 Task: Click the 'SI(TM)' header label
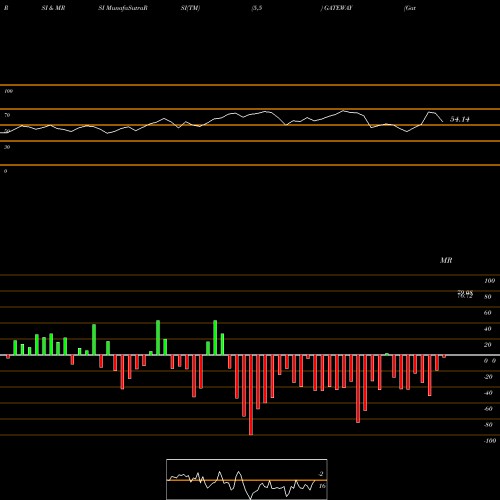tap(190, 8)
